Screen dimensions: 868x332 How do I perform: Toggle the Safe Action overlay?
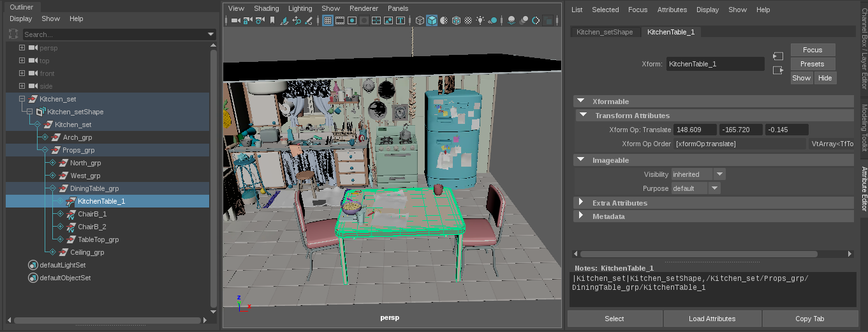tap(388, 20)
